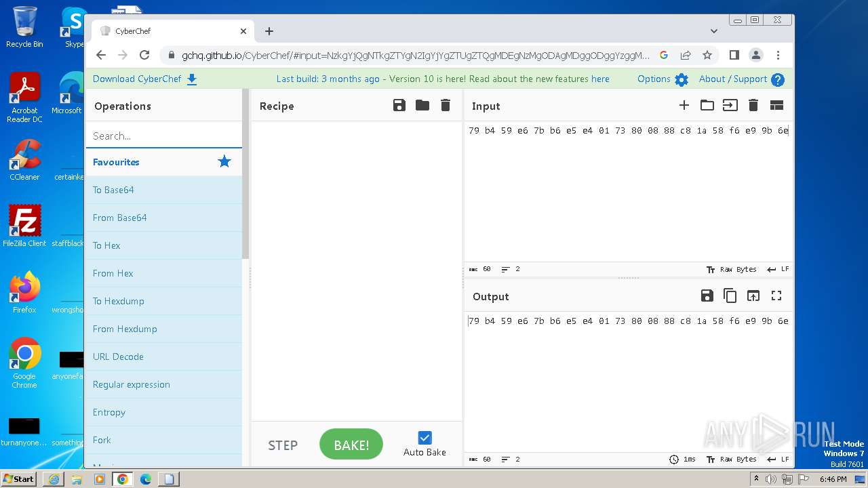The image size is (868, 488).
Task: Collapse the Favourites category
Action: click(x=163, y=162)
